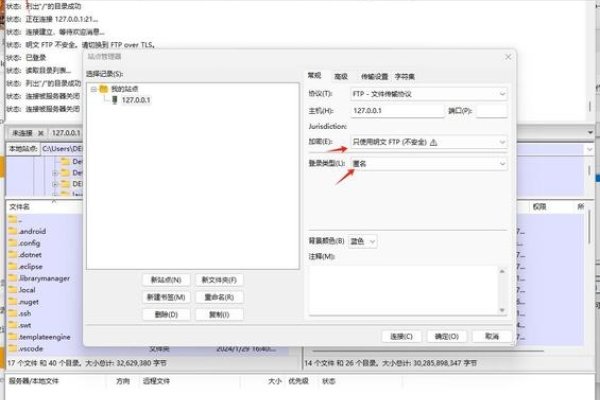
Task: Click the server icon beside 127.0.0.1 site entry
Action: pyautogui.click(x=114, y=100)
